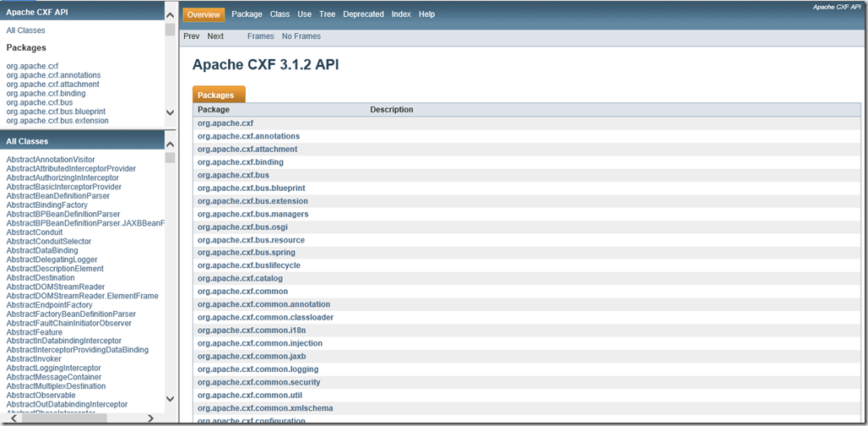The height and width of the screenshot is (426, 868).
Task: Select the orange Packages tab above the table
Action: (219, 95)
